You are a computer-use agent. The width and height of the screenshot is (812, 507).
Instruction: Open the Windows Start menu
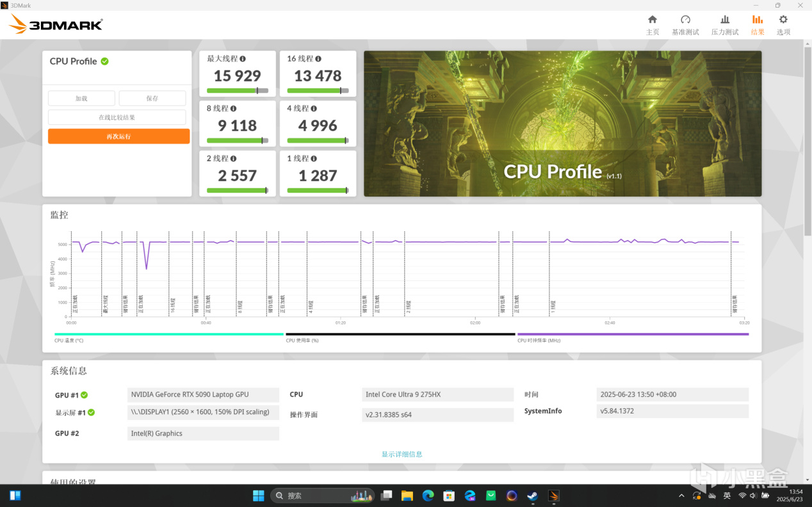[x=259, y=495]
